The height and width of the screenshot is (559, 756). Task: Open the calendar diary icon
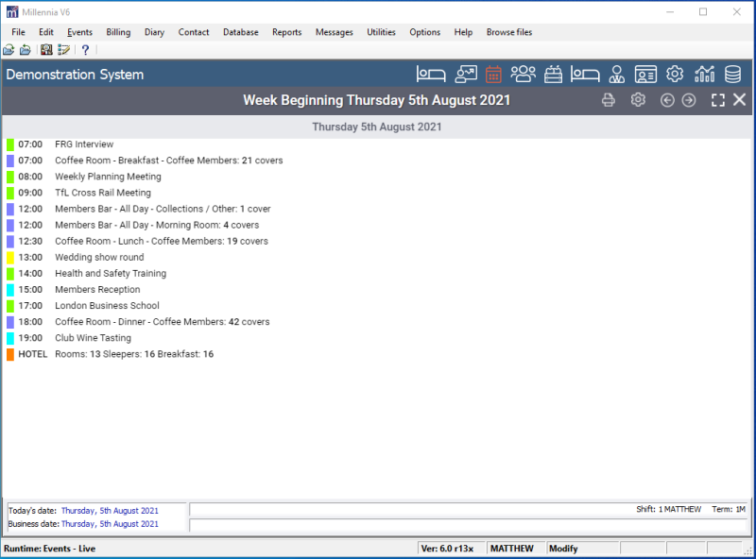(493, 75)
